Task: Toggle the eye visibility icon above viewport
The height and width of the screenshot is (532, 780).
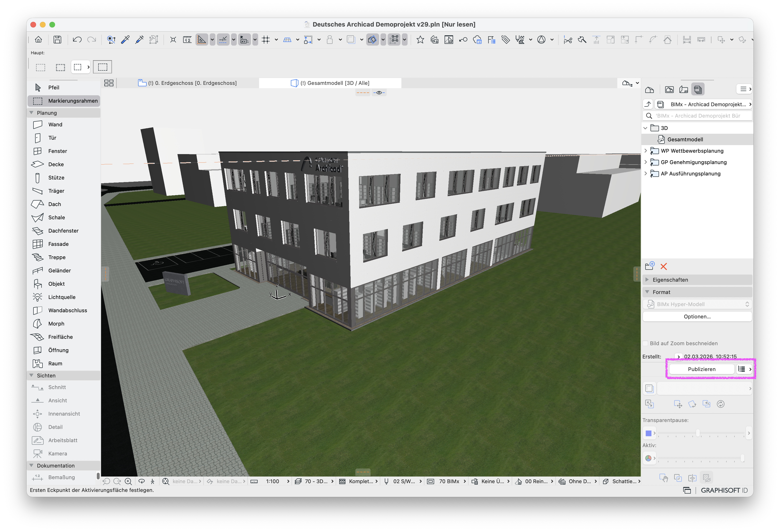Action: 379,93
